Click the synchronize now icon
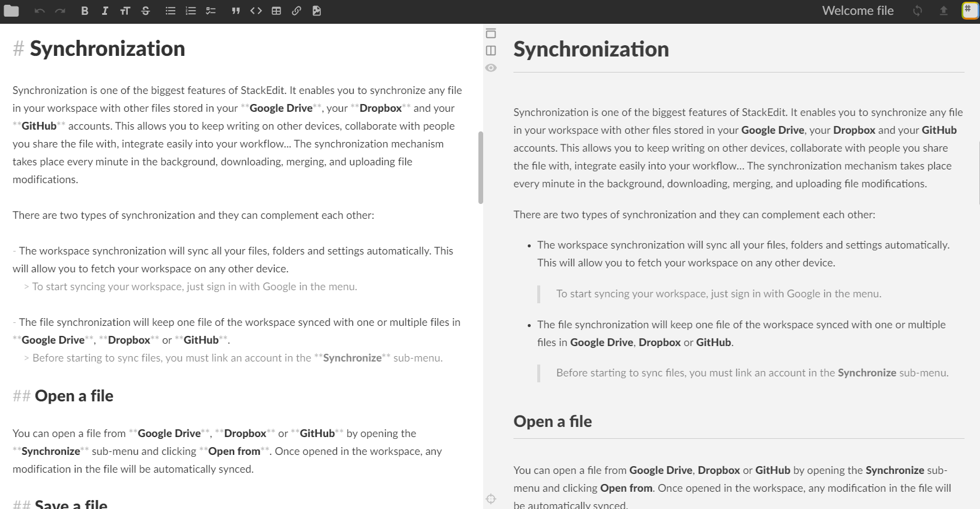The height and width of the screenshot is (509, 980). [918, 11]
